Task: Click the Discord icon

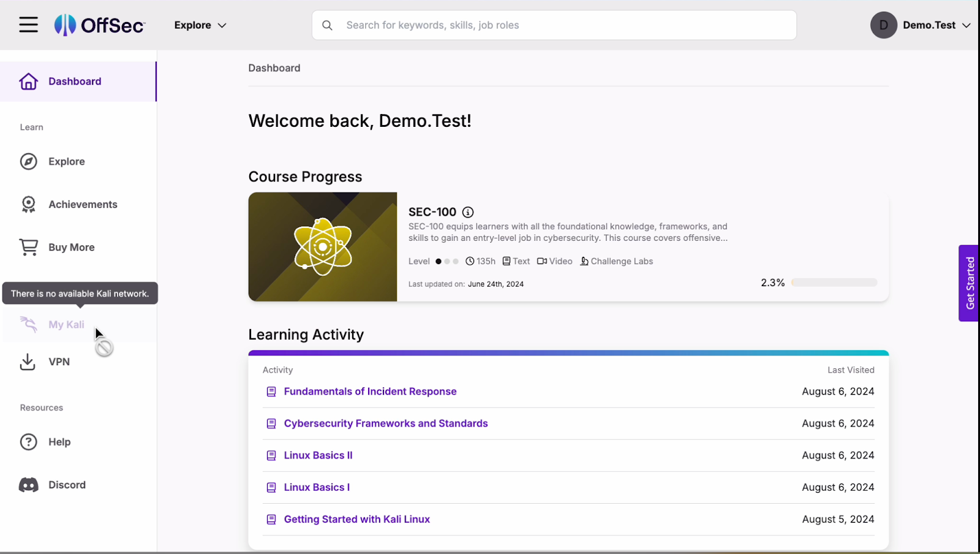Action: click(x=28, y=484)
